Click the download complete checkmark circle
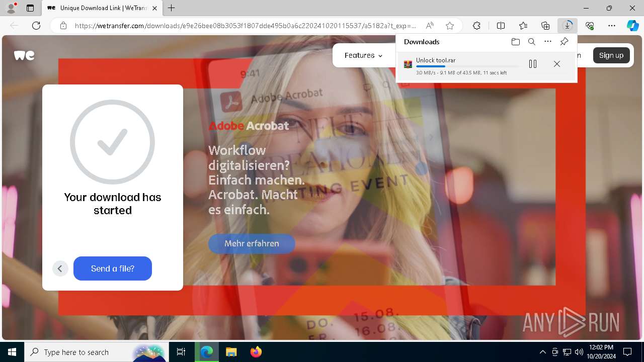Viewport: 644px width, 362px height. 112,142
